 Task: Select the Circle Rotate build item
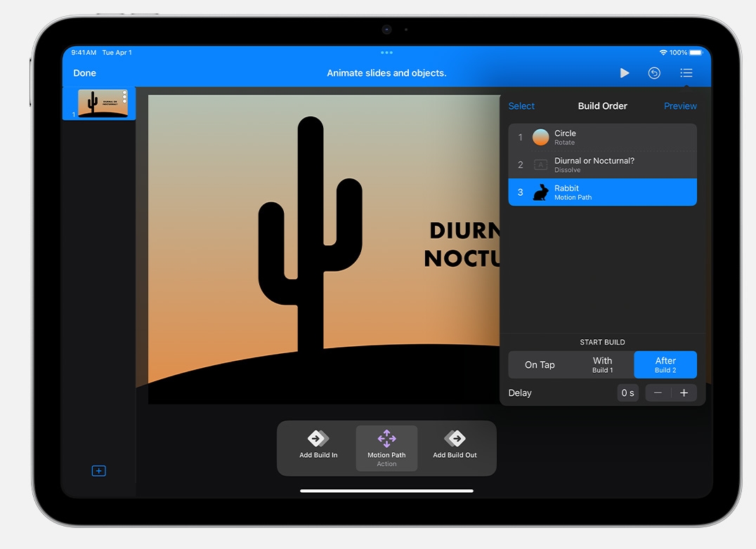click(602, 138)
